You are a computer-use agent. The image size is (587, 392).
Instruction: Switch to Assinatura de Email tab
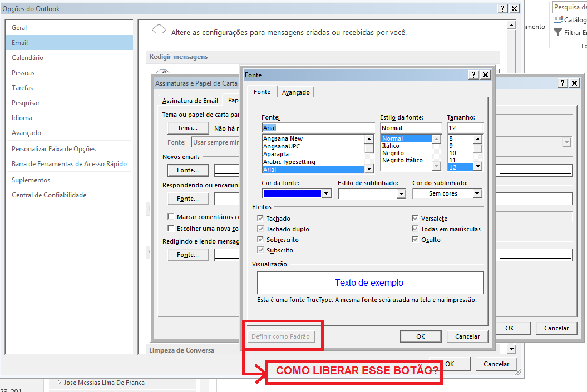[190, 101]
